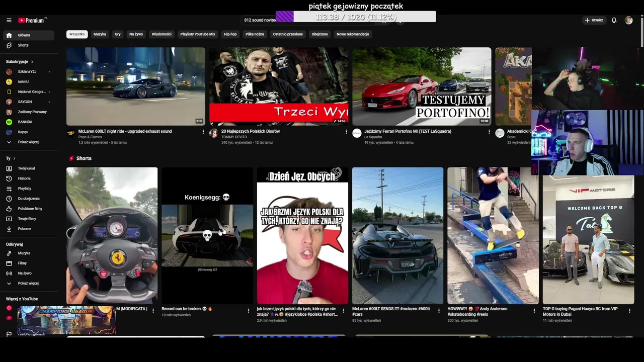
Task: Click the purple stream progress bar
Action: (356, 17)
